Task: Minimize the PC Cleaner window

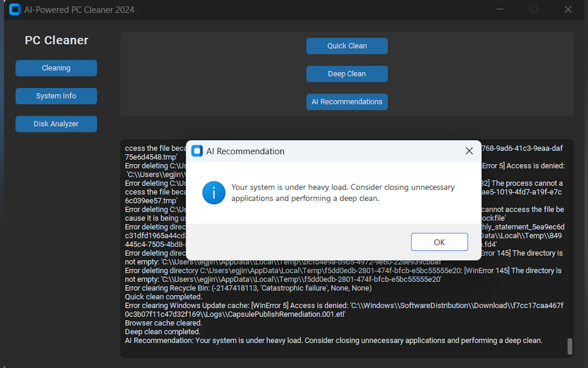Action: tap(500, 10)
